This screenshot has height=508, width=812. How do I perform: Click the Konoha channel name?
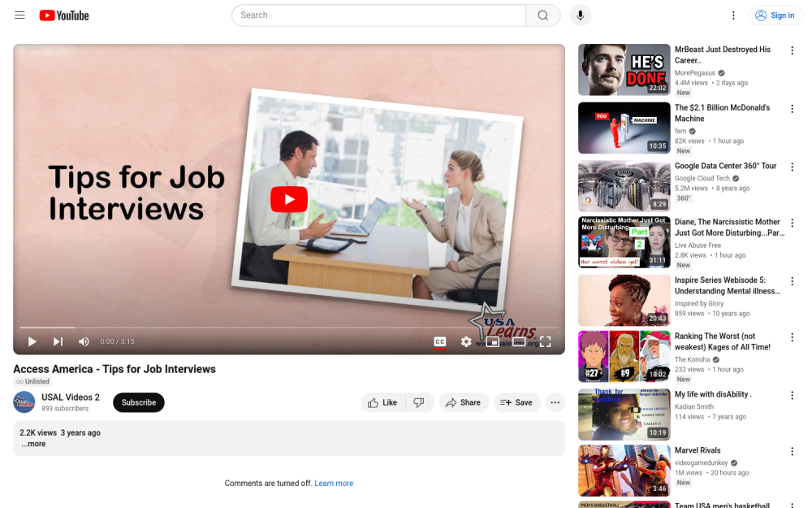pyautogui.click(x=693, y=360)
